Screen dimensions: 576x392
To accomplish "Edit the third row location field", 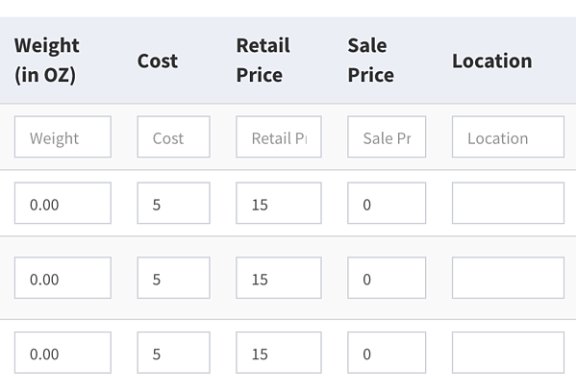I will pyautogui.click(x=508, y=353).
